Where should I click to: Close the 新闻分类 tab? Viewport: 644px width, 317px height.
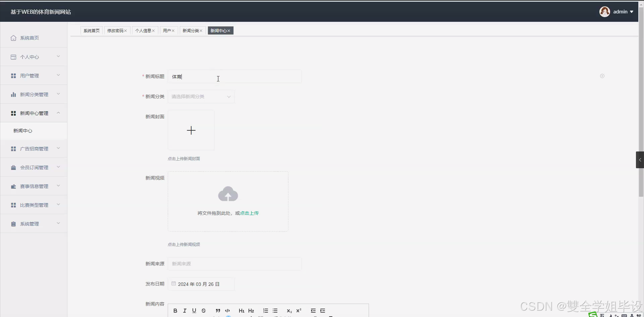coord(201,30)
